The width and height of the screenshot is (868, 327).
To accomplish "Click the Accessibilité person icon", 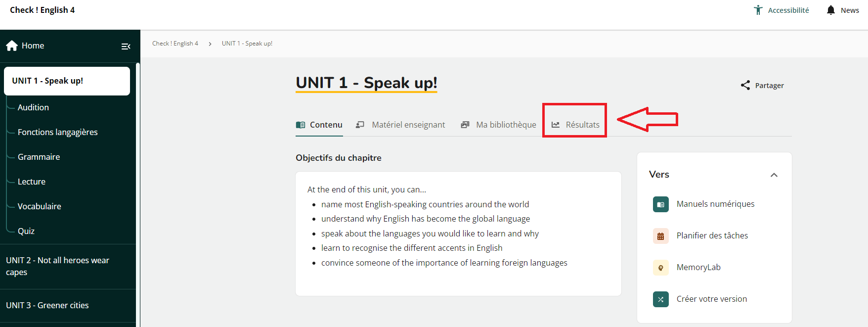I will 758,10.
